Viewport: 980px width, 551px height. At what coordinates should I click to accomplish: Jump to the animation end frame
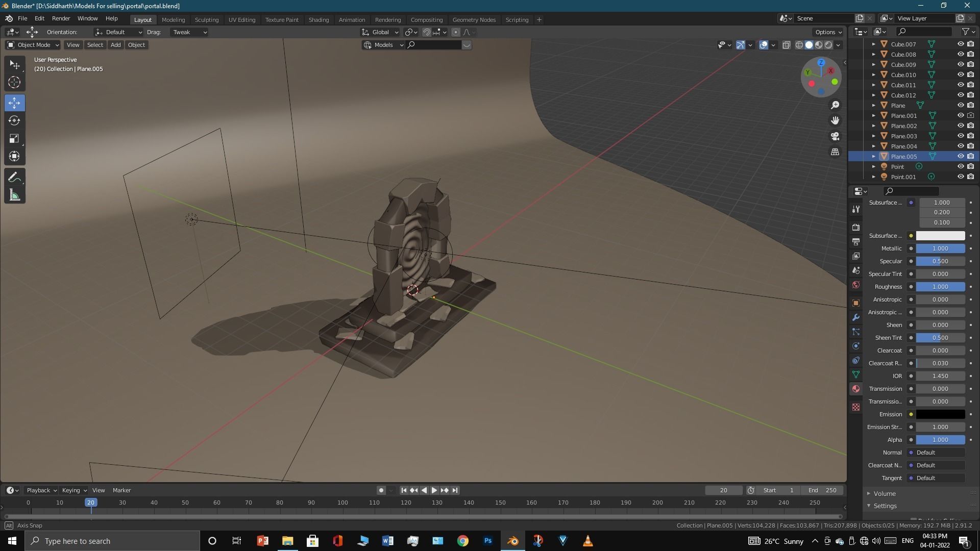click(455, 490)
